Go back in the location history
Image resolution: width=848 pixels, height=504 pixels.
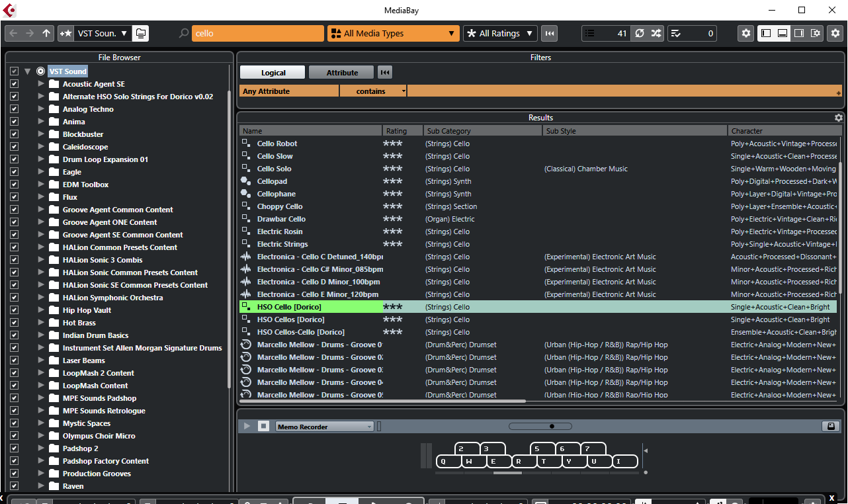point(14,33)
